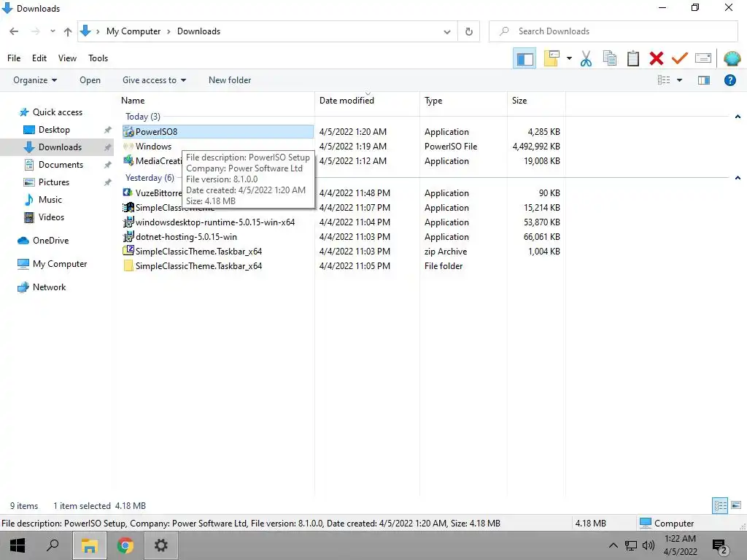Open the Tools menu
The height and width of the screenshot is (560, 747).
pos(98,58)
